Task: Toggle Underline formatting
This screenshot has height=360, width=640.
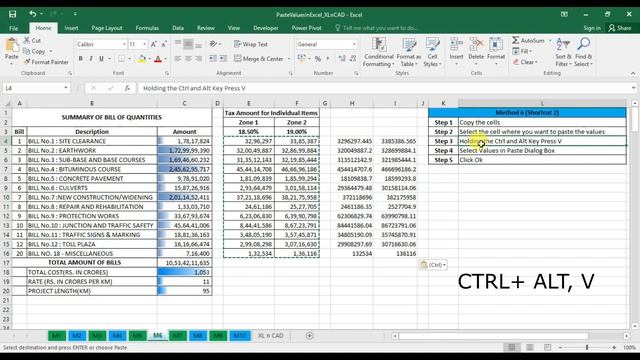Action: click(101, 59)
